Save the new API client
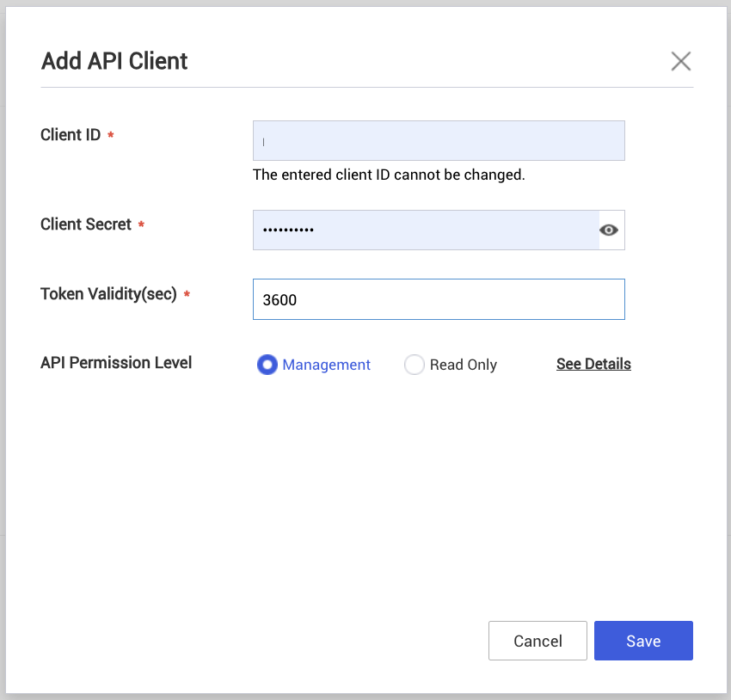The height and width of the screenshot is (700, 731). click(643, 641)
